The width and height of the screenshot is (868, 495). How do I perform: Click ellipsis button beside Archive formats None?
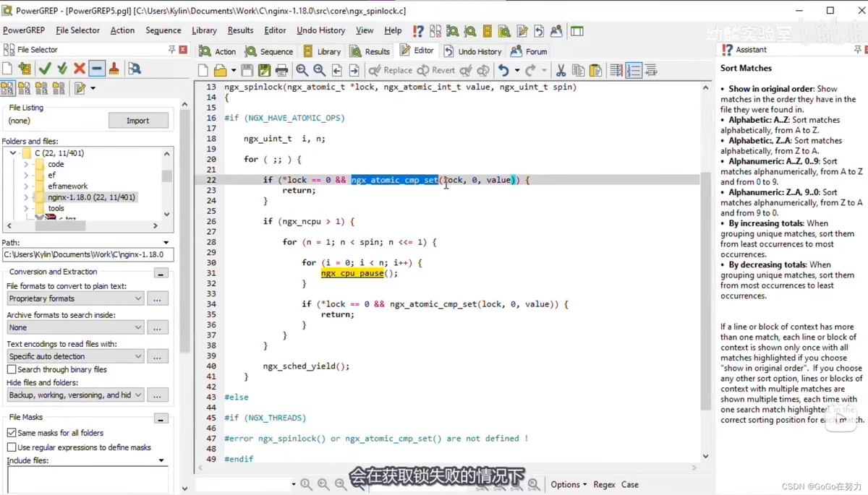pos(157,327)
